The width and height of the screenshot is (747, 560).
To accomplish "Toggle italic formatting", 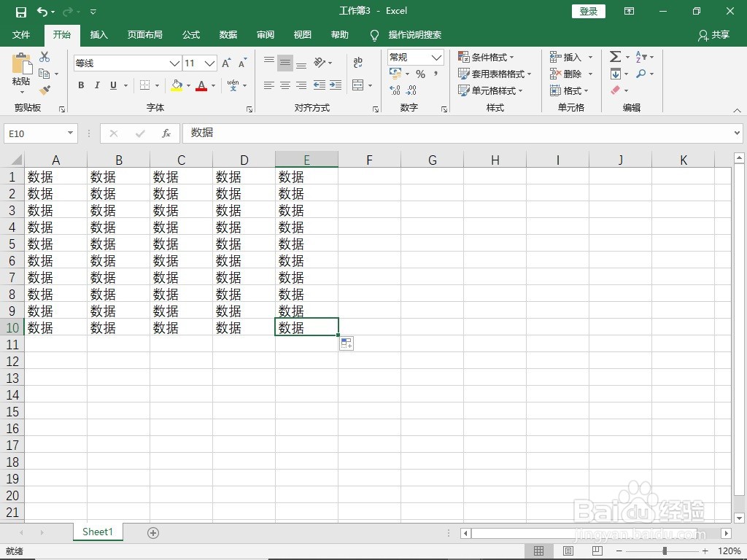I will 97,85.
